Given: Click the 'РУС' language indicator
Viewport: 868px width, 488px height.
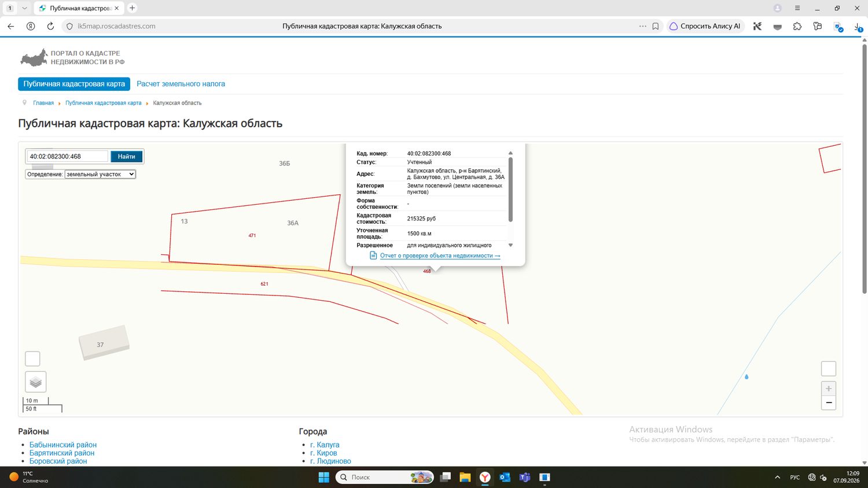Looking at the screenshot, I should 795,477.
